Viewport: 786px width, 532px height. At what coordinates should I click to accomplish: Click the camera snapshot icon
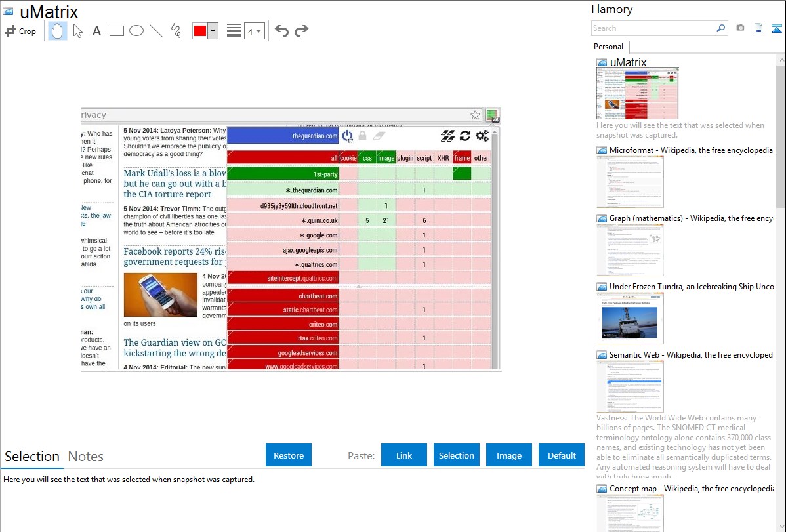tap(740, 28)
